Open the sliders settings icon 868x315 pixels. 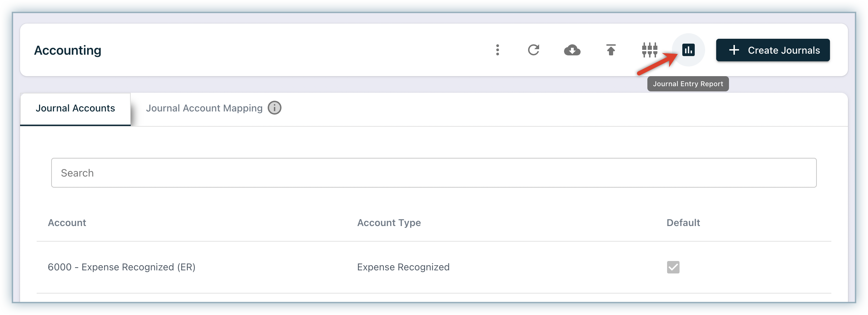click(649, 50)
